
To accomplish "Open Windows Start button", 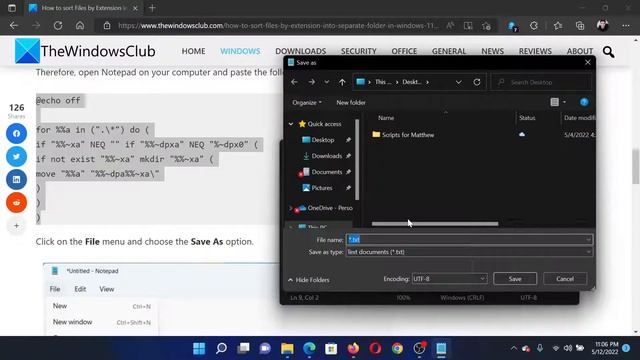I will coord(199,348).
